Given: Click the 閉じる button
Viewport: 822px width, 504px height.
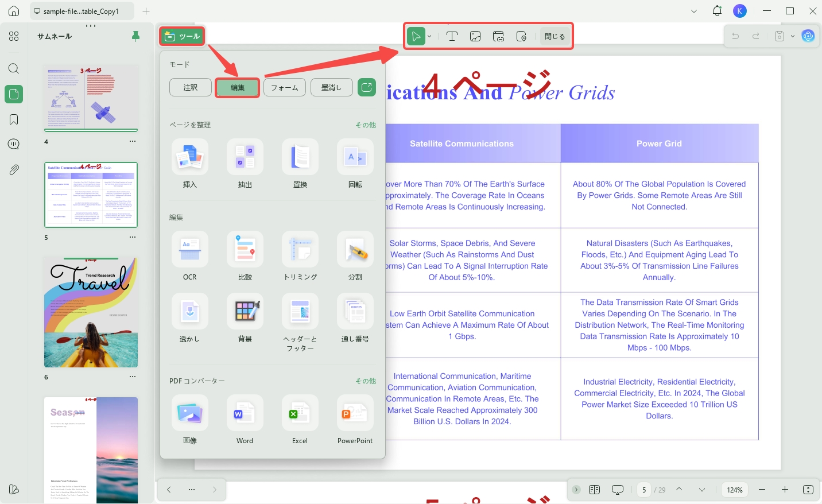Looking at the screenshot, I should pyautogui.click(x=555, y=36).
